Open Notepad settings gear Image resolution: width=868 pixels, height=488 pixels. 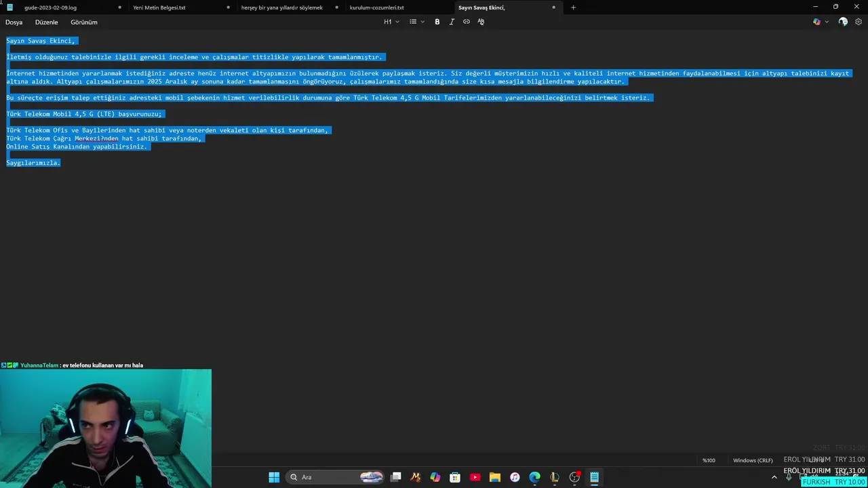pos(859,22)
